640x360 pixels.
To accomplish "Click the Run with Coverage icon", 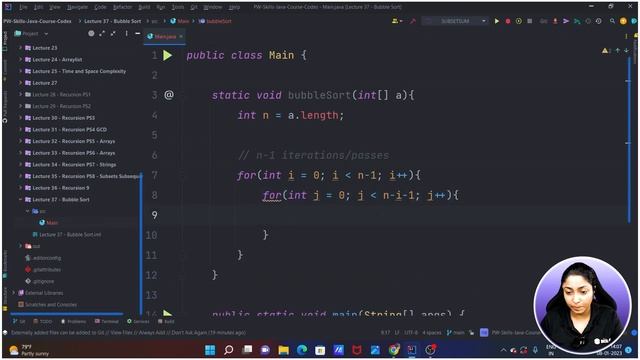I will coord(518,21).
